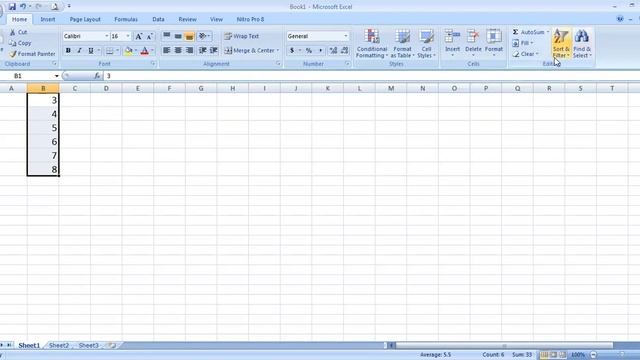The width and height of the screenshot is (640, 360).
Task: Open Format as Table gallery
Action: (x=402, y=44)
